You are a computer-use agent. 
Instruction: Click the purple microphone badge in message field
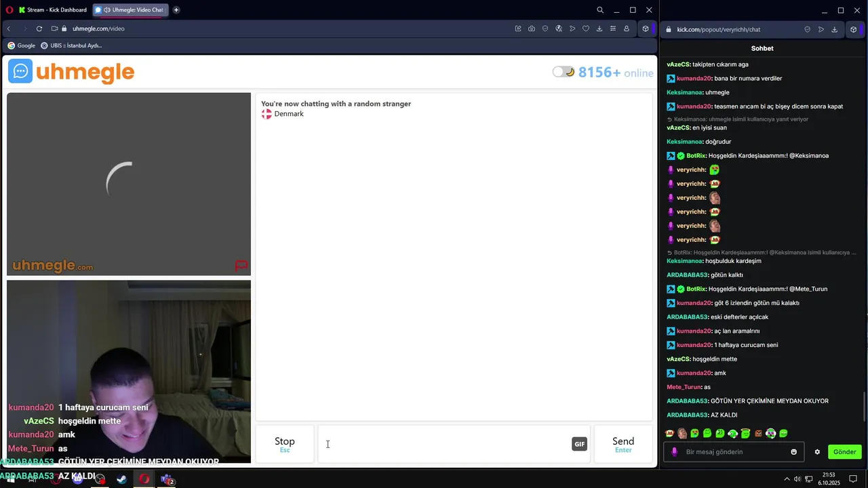coord(674,452)
